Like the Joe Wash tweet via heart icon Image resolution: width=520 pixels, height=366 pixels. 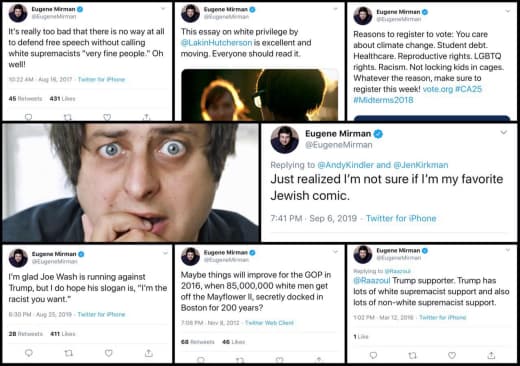(109, 353)
